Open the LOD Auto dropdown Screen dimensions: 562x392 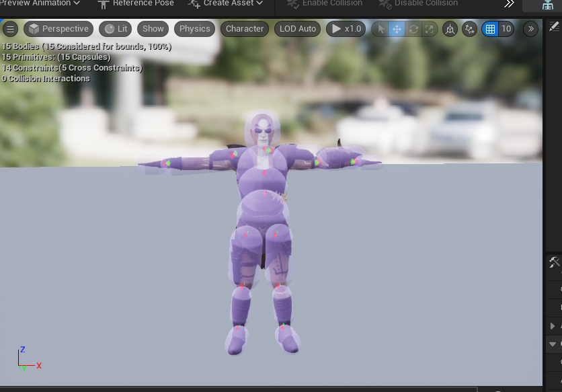297,29
